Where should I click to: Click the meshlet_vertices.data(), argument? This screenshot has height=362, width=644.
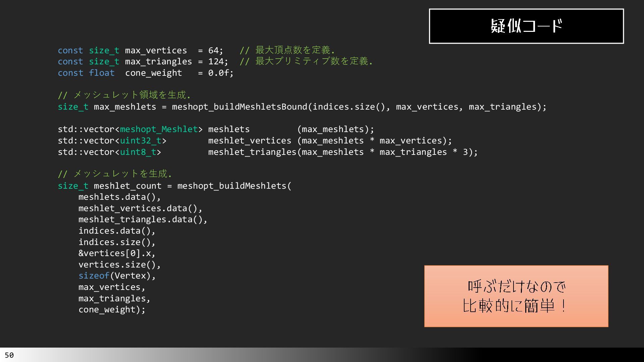click(x=141, y=208)
